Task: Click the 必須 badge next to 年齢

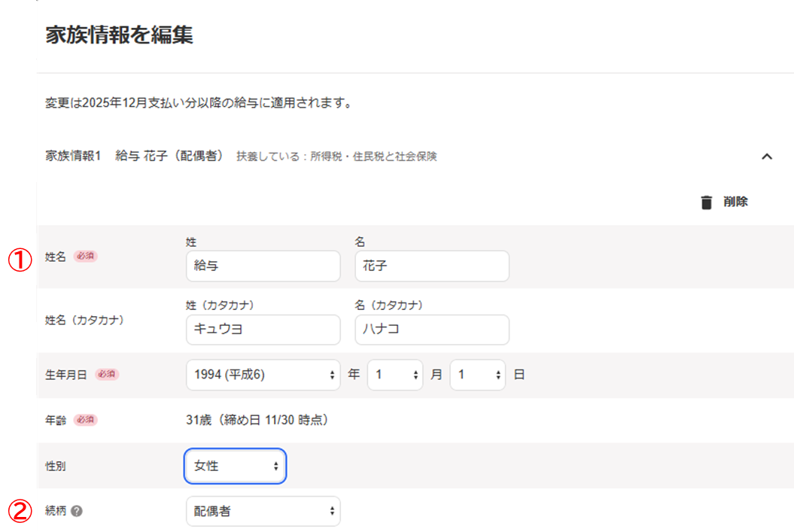Action: pyautogui.click(x=86, y=420)
